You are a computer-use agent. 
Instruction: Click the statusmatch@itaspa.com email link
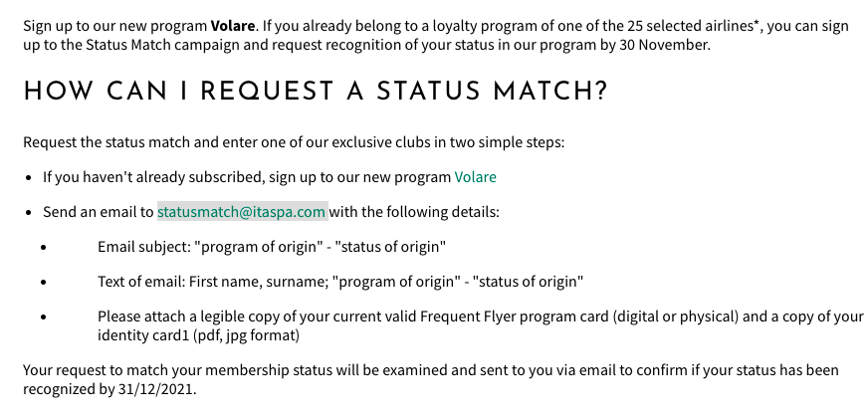click(x=242, y=212)
